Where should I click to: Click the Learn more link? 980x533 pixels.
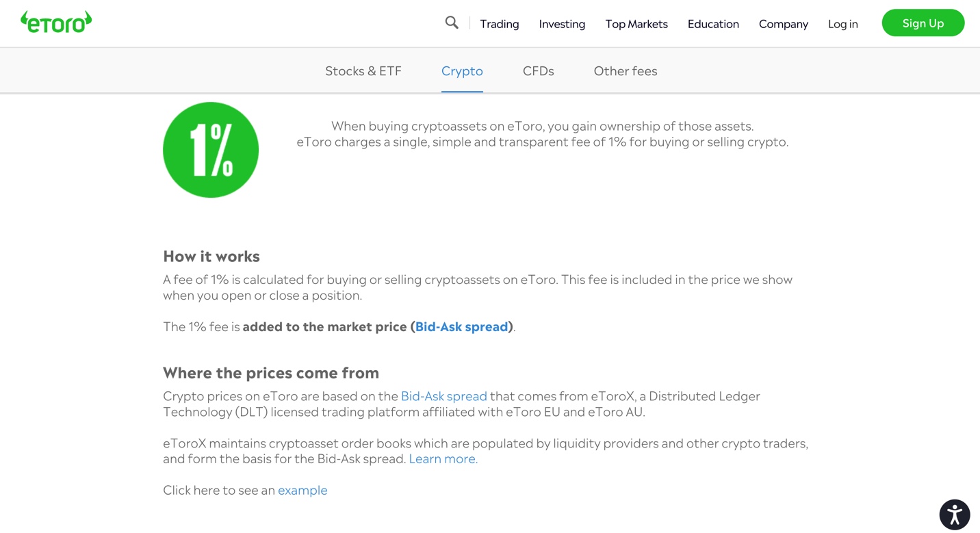443,459
